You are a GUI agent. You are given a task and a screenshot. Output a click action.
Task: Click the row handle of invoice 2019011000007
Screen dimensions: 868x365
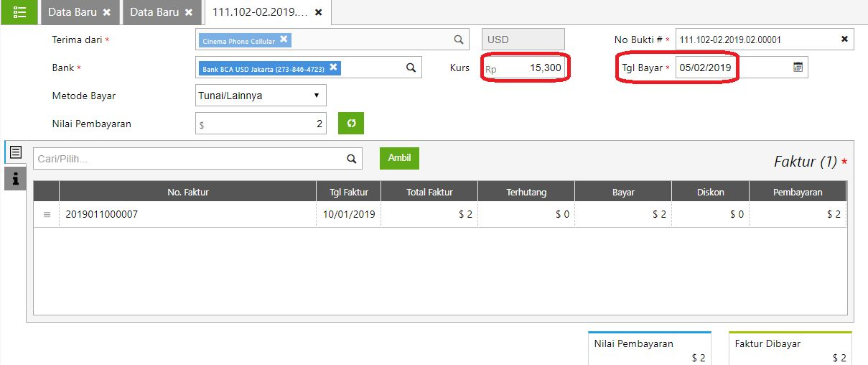[47, 215]
